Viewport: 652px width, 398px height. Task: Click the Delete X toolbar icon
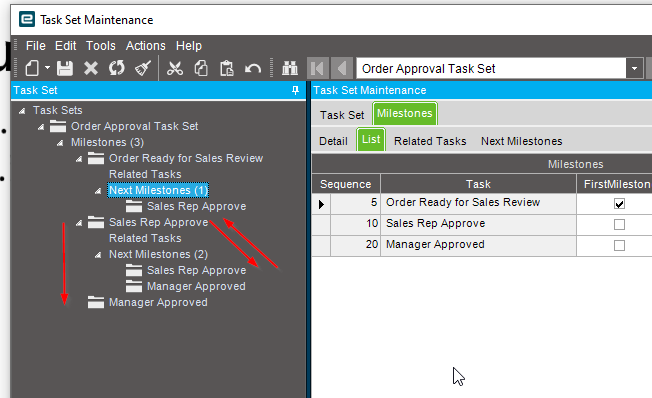91,68
